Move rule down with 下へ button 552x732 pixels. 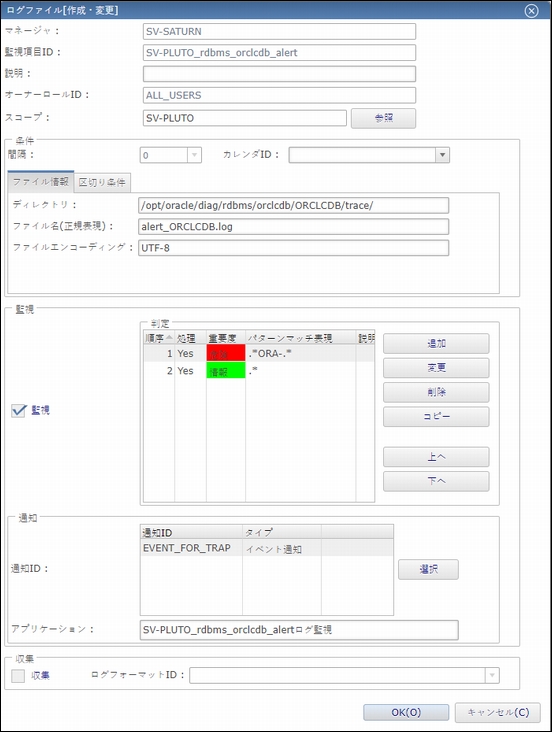click(436, 481)
